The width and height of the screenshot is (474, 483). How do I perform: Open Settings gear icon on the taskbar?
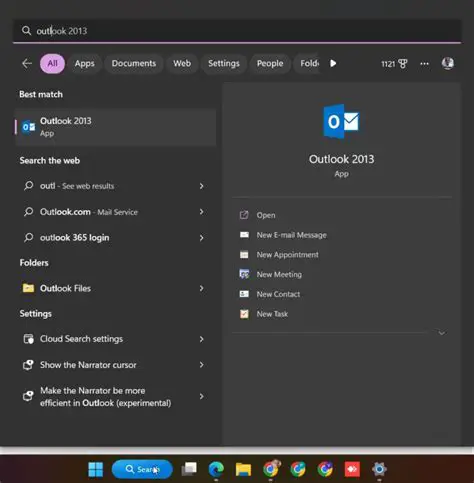click(x=379, y=469)
